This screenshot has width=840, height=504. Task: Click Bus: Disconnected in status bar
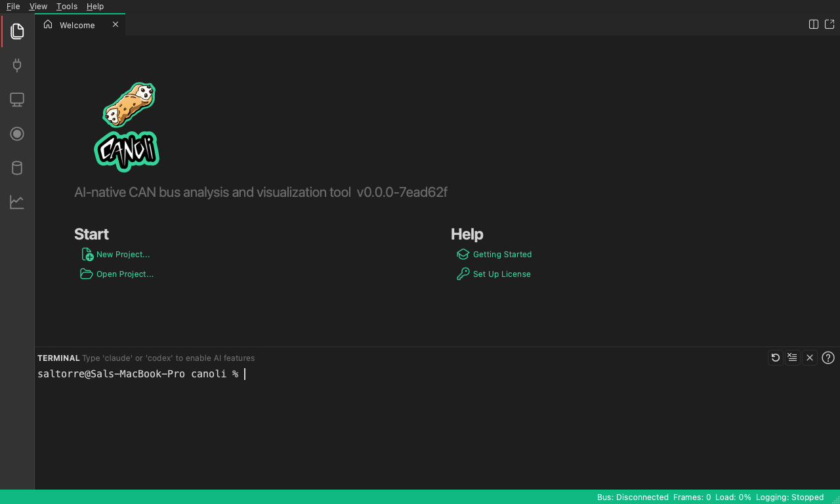(633, 497)
